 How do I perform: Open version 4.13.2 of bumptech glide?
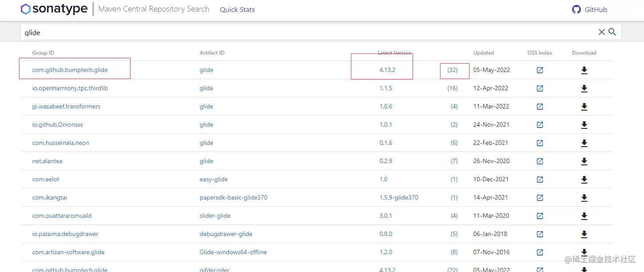(387, 70)
